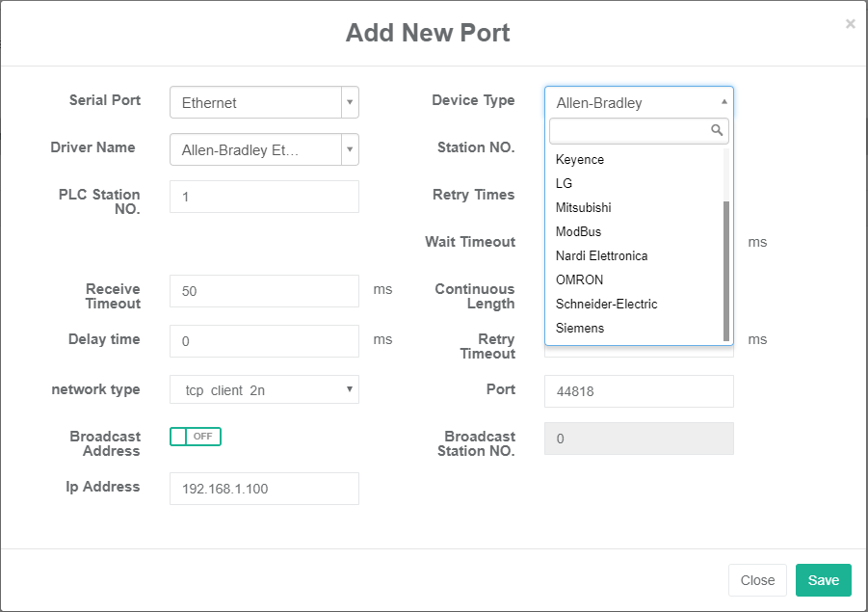Focus the Ip Address input field
The image size is (868, 612).
pos(264,489)
